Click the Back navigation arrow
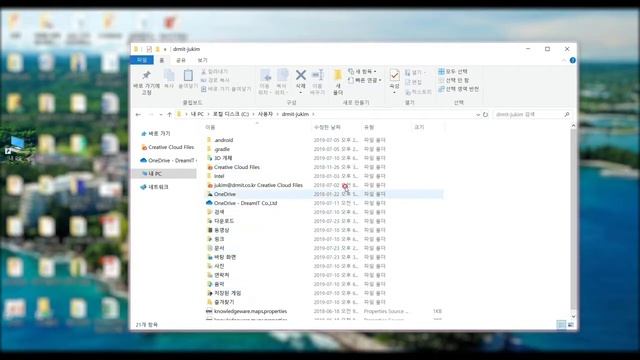Image resolution: width=640 pixels, height=360 pixels. click(x=138, y=114)
